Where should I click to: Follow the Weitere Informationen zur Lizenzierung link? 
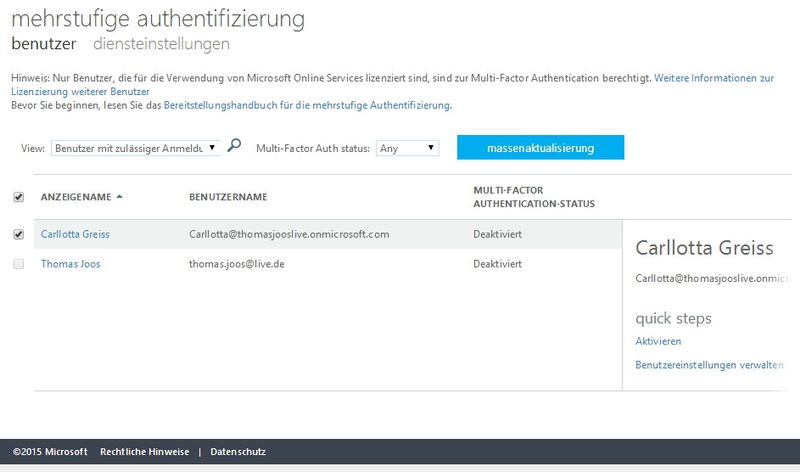(714, 77)
